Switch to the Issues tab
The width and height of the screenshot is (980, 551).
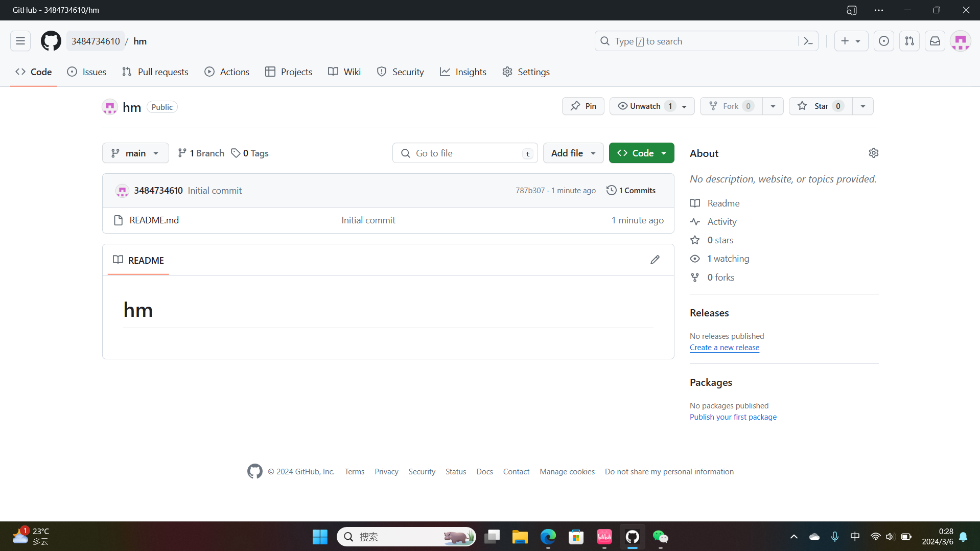coord(87,72)
